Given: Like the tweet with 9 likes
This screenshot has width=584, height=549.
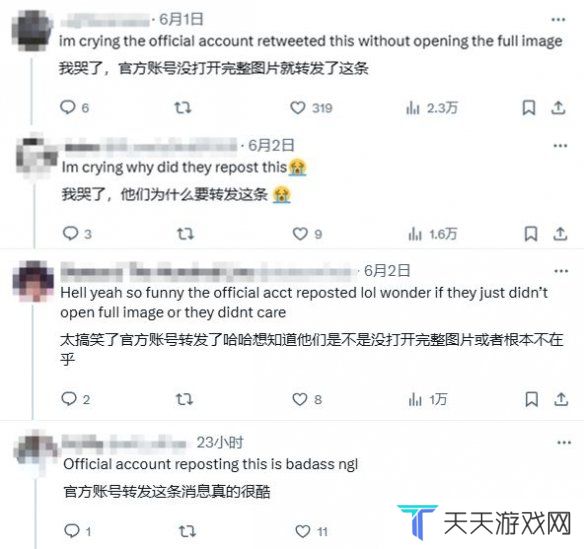Looking at the screenshot, I should 300,234.
